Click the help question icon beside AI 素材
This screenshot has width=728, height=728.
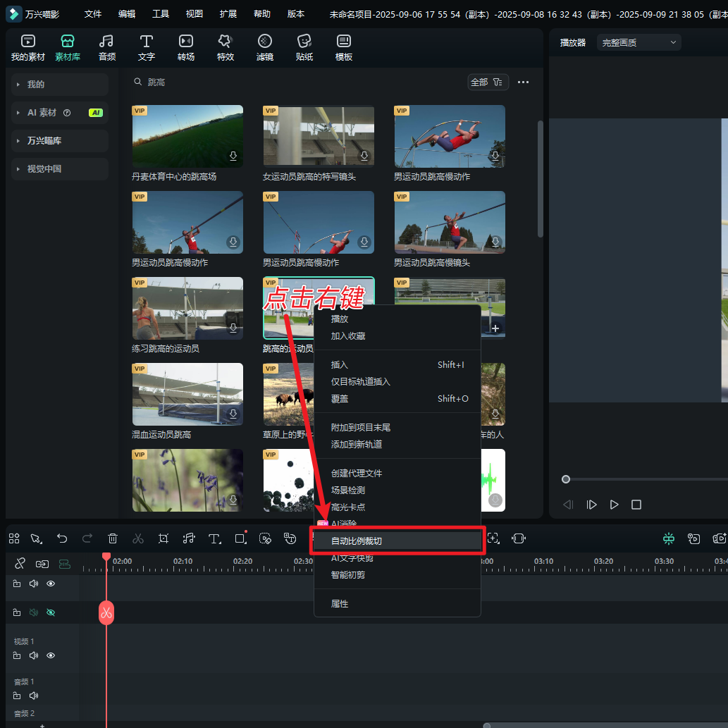click(x=67, y=113)
